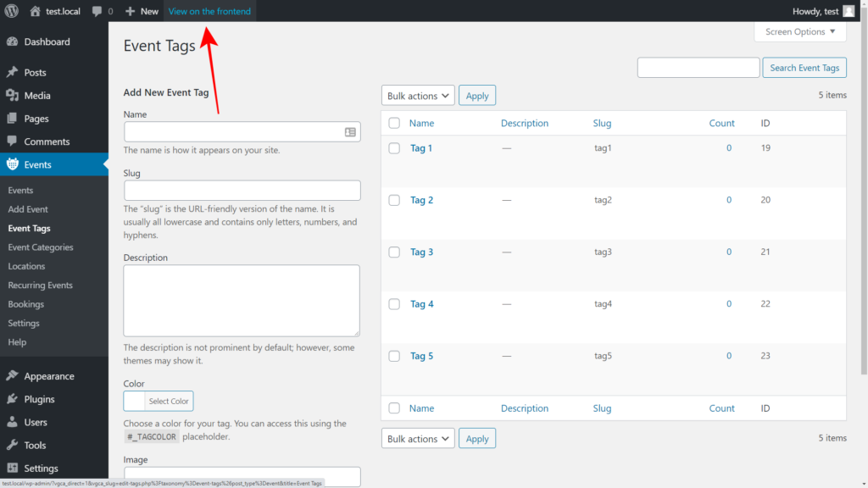Screen dimensions: 868x488
Task: Open the top Bulk actions dropdown
Action: 418,95
